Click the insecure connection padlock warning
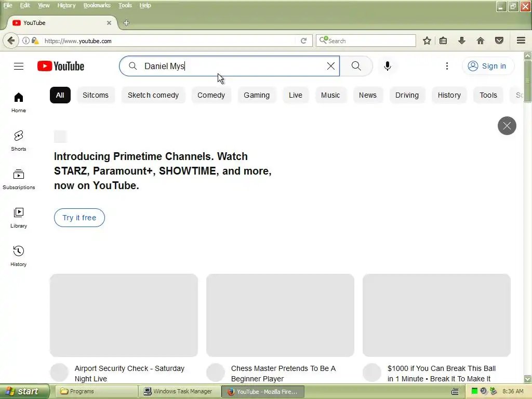Viewport: 532px width, 399px height. (x=35, y=41)
